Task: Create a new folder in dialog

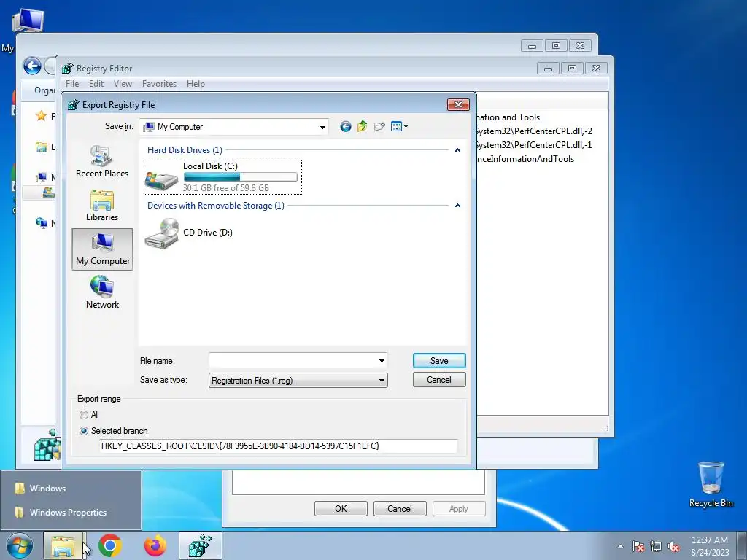Action: click(x=379, y=126)
